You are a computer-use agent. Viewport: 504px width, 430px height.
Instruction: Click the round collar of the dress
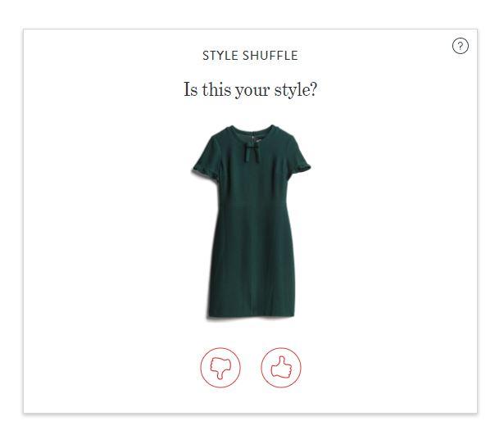[x=251, y=131]
